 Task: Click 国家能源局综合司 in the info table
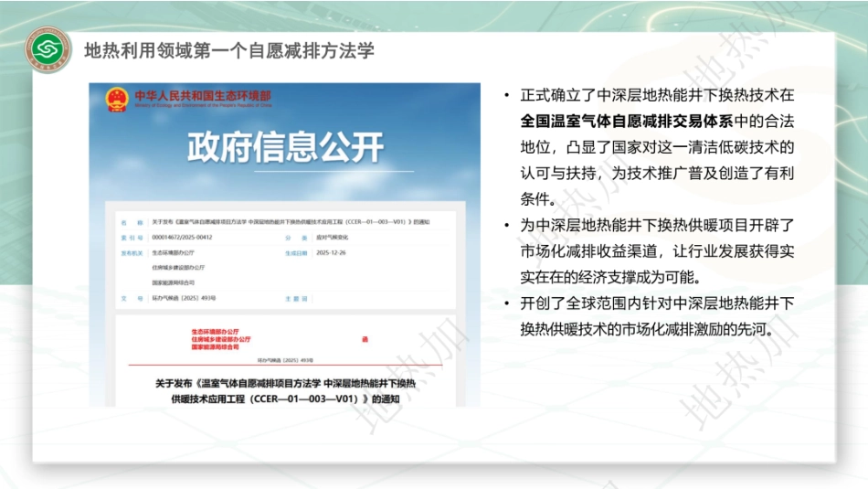click(174, 283)
